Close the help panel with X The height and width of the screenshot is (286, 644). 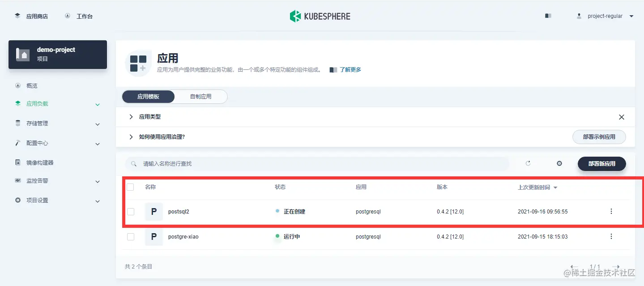[x=621, y=117]
